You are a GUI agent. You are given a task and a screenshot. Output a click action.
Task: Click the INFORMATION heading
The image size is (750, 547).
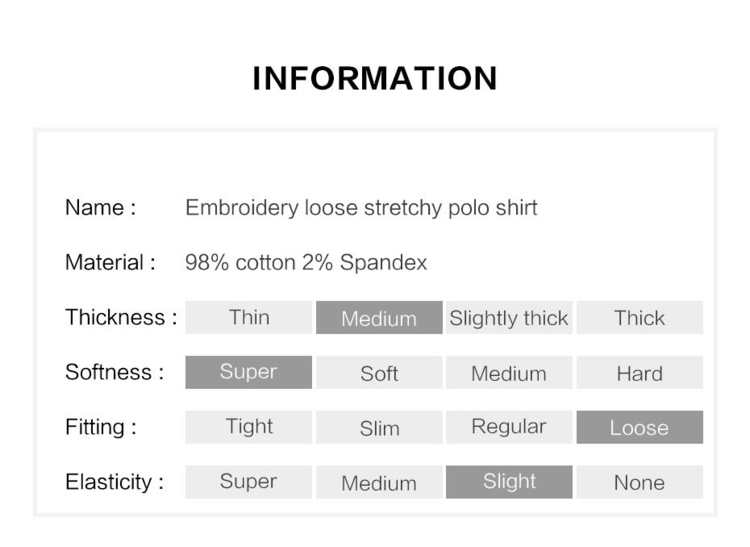375,78
